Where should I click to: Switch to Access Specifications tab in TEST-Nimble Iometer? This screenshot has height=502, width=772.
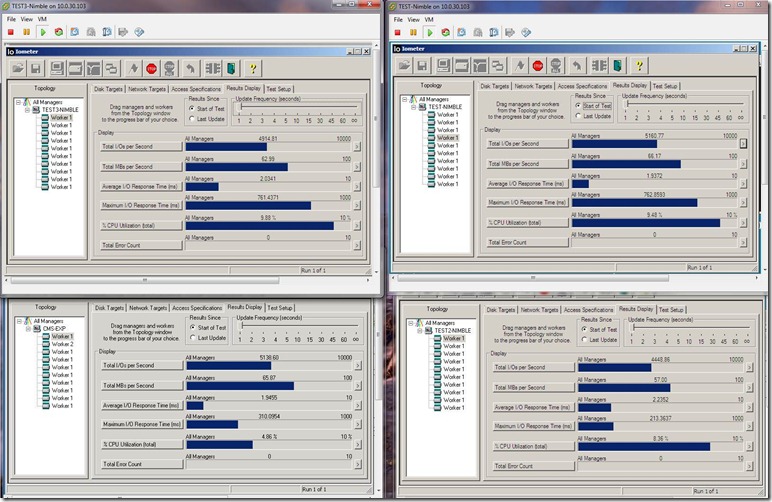(x=580, y=86)
